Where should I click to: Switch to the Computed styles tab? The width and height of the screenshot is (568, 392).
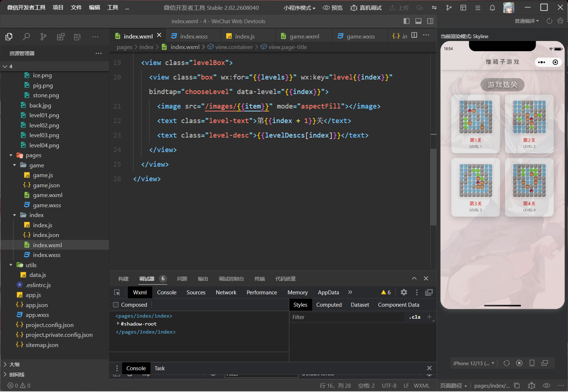click(329, 305)
